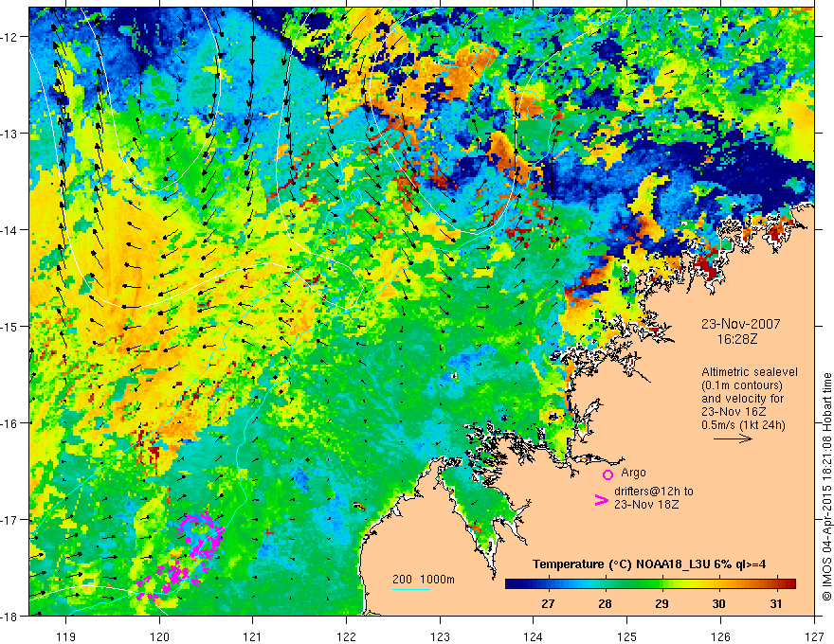Viewport: 834px width, 644px height.
Task: Click the 30 value on temperature scale
Action: pyautogui.click(x=718, y=603)
